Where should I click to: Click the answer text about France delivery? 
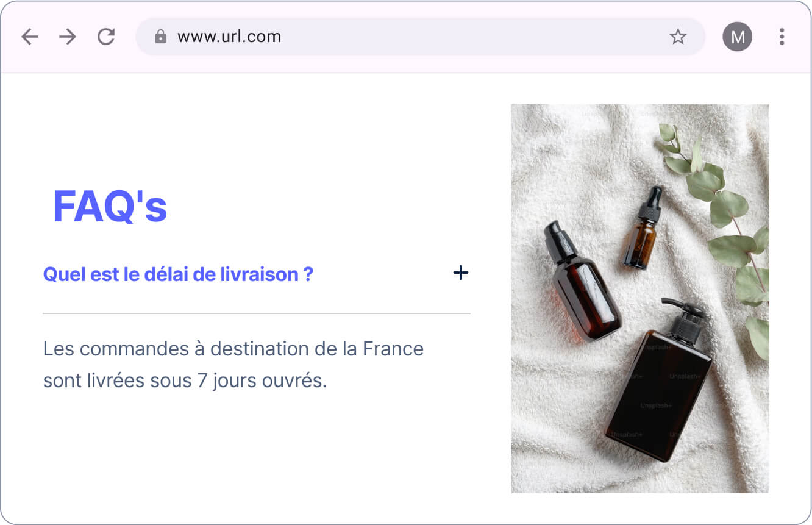coord(233,365)
